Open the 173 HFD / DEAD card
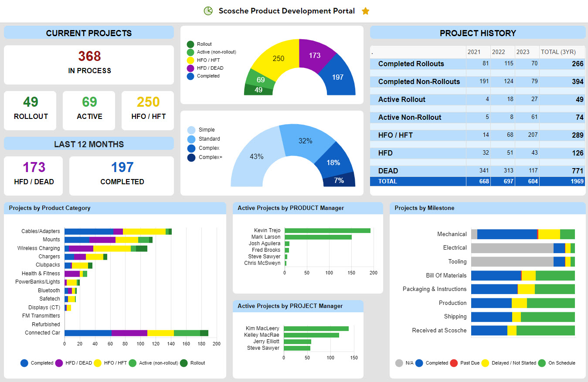The height and width of the screenshot is (382, 588). tap(33, 176)
